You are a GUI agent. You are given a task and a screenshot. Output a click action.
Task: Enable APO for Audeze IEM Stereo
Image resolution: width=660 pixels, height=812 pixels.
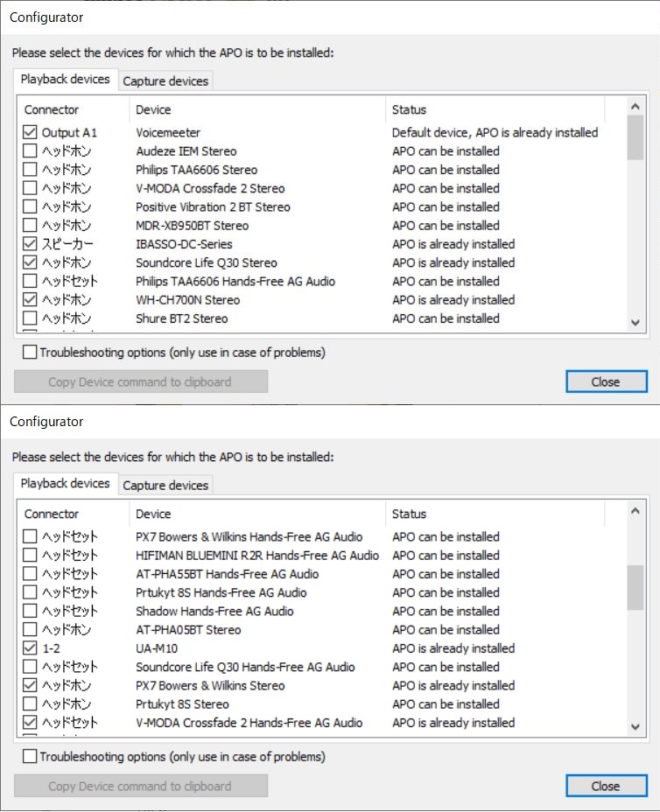point(30,151)
